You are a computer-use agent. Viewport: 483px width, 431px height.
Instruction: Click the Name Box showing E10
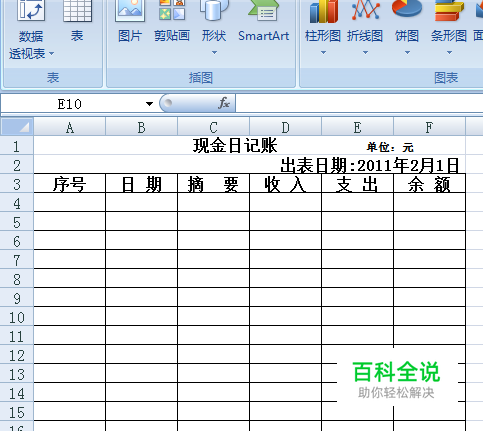coord(70,104)
